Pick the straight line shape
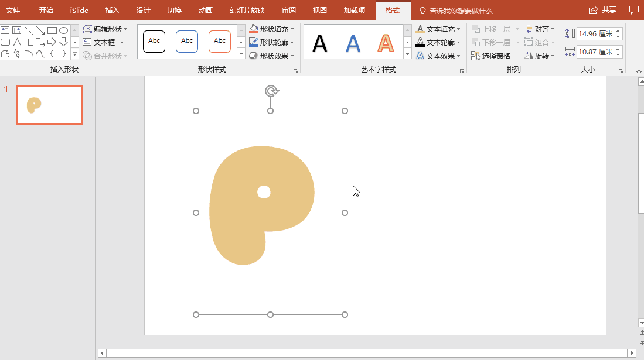The width and height of the screenshot is (644, 360). (x=28, y=30)
